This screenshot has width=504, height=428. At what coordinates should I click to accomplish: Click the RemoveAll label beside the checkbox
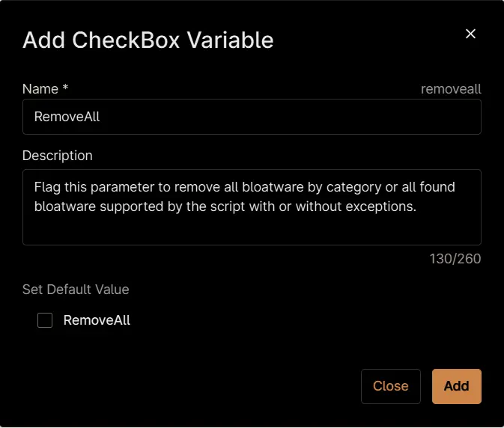pos(97,320)
